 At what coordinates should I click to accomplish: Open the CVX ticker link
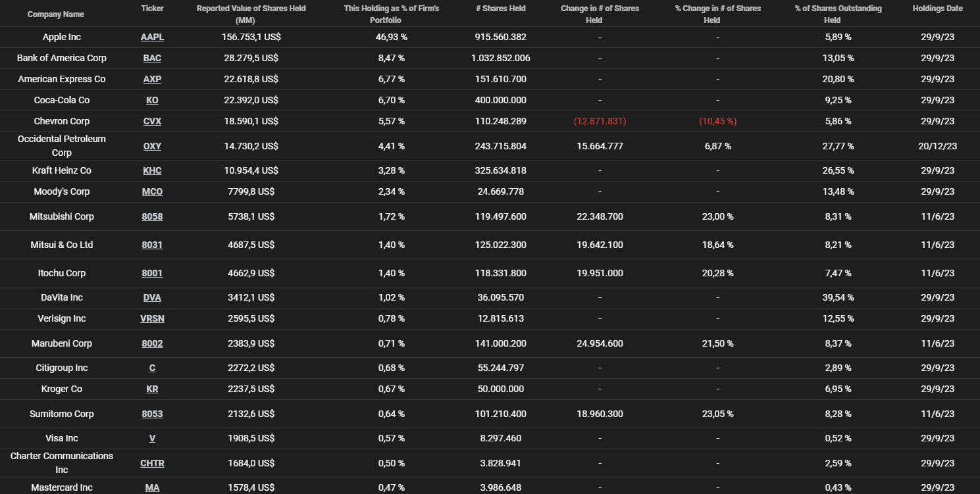tap(152, 121)
